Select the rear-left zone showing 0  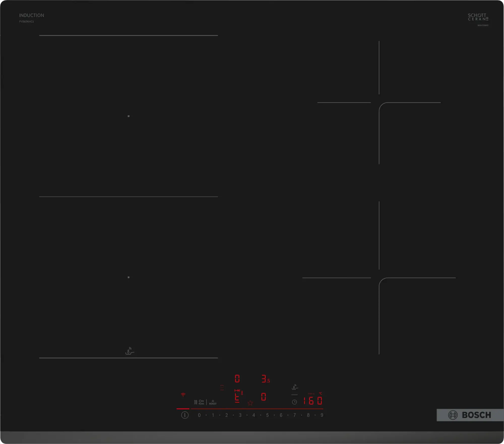[x=237, y=379]
